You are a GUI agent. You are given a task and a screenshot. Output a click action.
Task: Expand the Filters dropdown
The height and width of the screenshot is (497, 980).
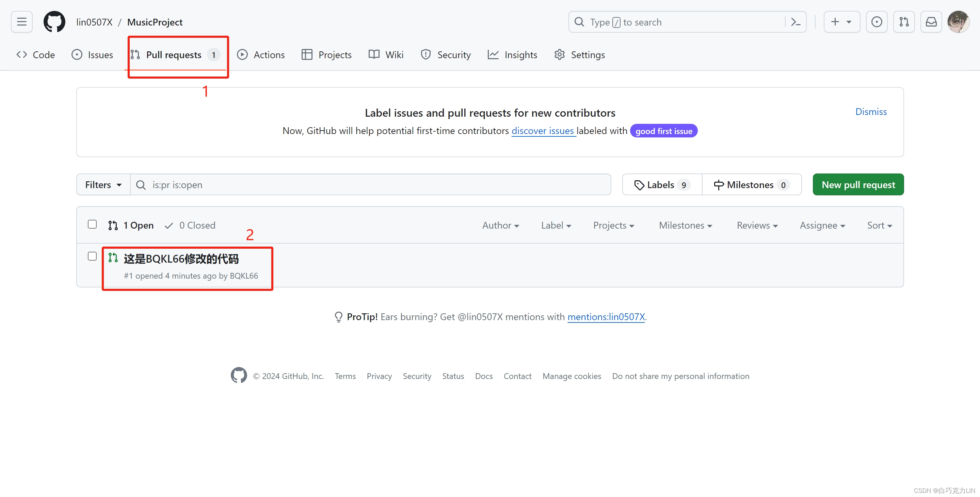coord(103,185)
